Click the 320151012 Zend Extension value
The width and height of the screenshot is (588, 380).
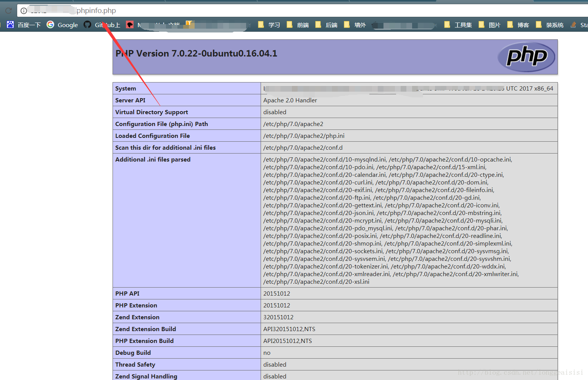point(278,317)
